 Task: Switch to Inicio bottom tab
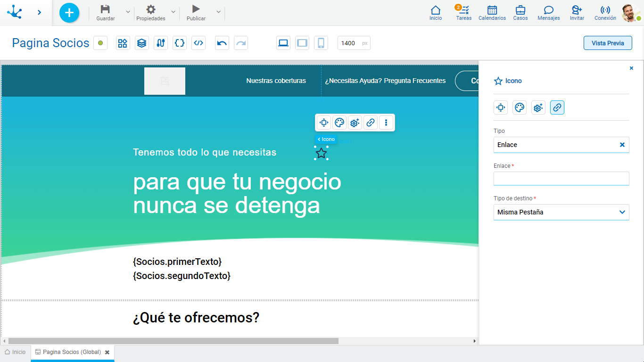pyautogui.click(x=15, y=352)
